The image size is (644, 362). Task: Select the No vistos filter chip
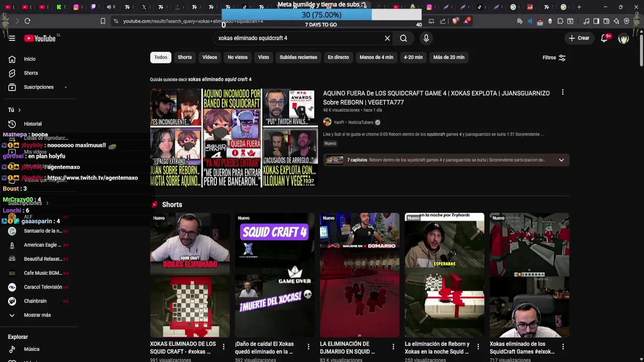(x=237, y=57)
